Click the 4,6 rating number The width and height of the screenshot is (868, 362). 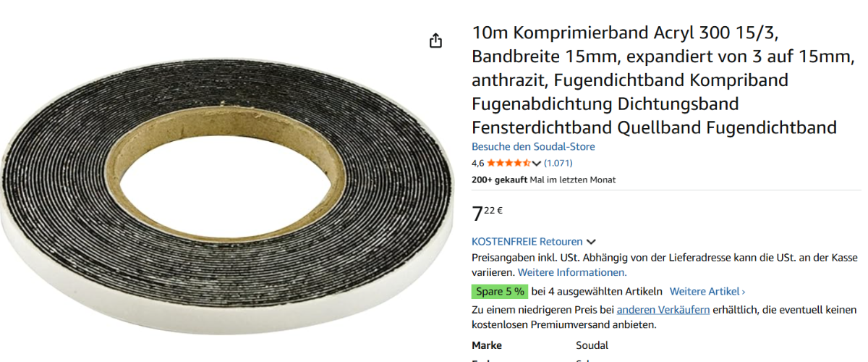point(477,163)
